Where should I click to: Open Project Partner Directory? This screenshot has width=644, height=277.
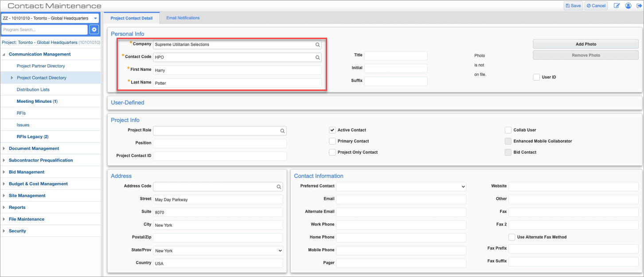click(41, 66)
